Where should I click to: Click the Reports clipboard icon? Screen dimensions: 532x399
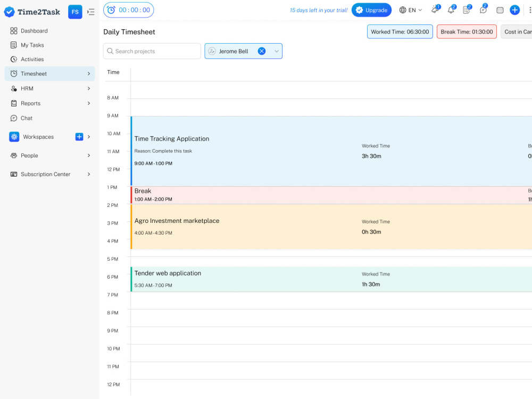click(x=14, y=104)
